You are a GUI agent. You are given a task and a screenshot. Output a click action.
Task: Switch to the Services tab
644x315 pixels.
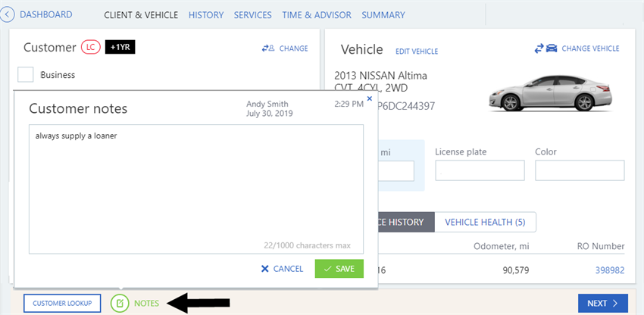253,15
